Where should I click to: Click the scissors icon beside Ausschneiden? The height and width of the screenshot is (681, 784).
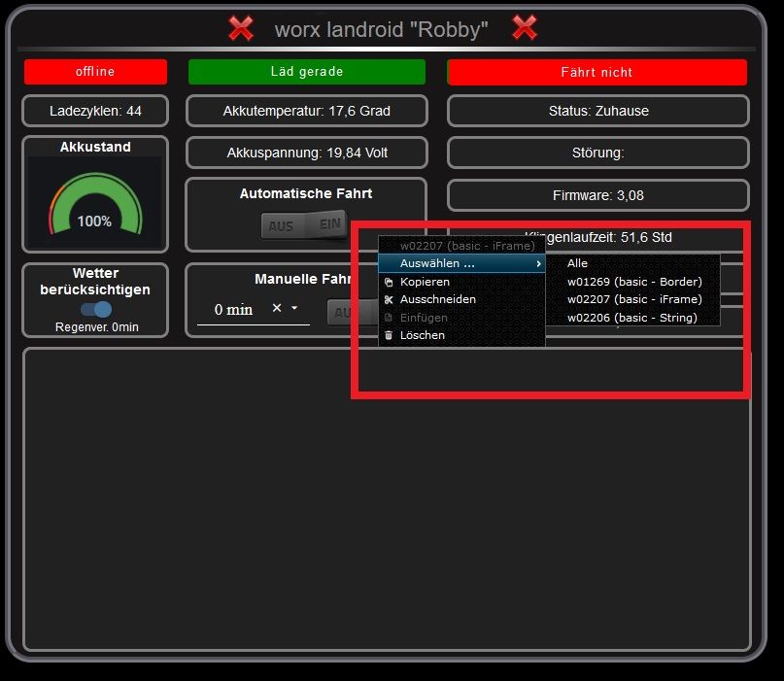pyautogui.click(x=389, y=300)
